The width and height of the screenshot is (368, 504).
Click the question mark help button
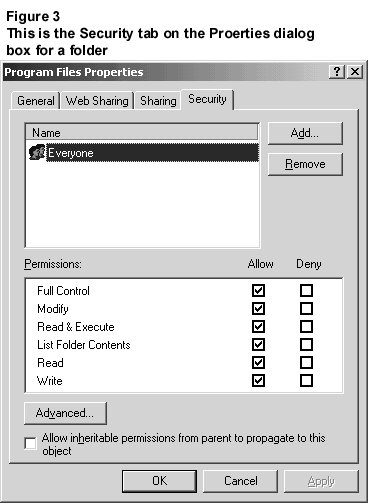[337, 72]
